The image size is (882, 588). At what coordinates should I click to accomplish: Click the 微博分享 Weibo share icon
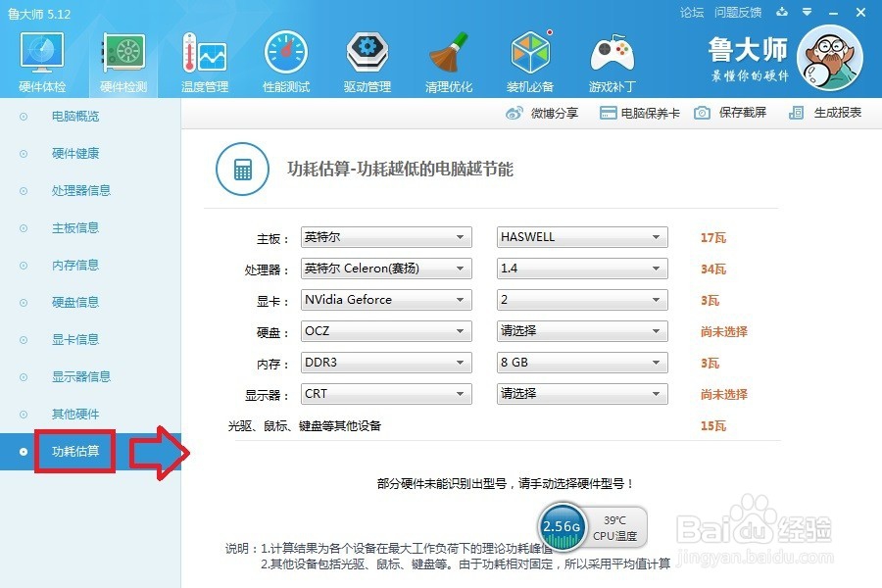[514, 113]
